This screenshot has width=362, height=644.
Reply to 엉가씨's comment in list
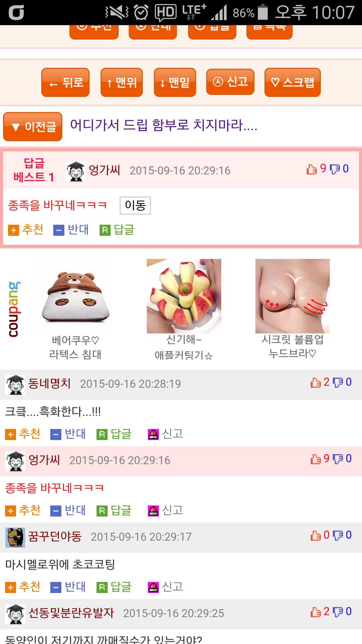pyautogui.click(x=114, y=511)
